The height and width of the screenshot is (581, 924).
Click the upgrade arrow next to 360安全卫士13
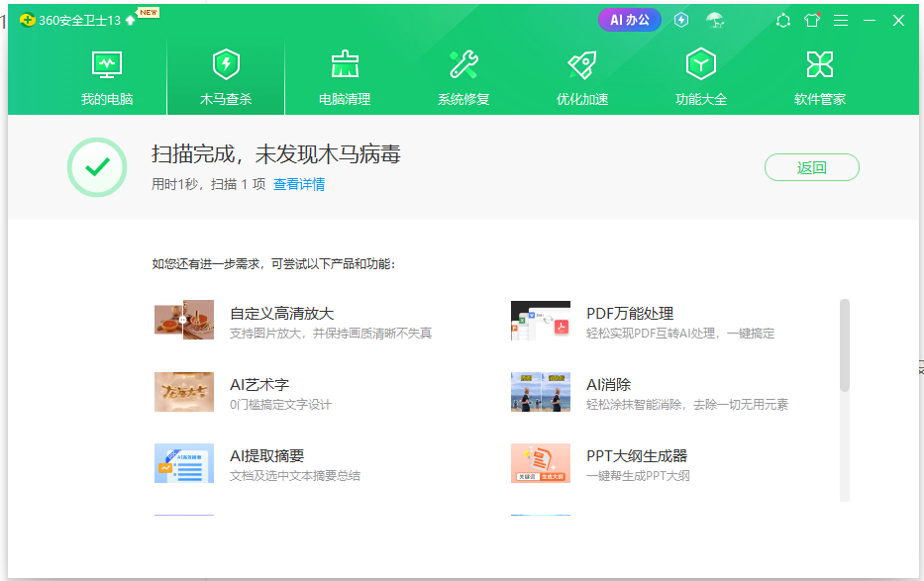[x=131, y=21]
